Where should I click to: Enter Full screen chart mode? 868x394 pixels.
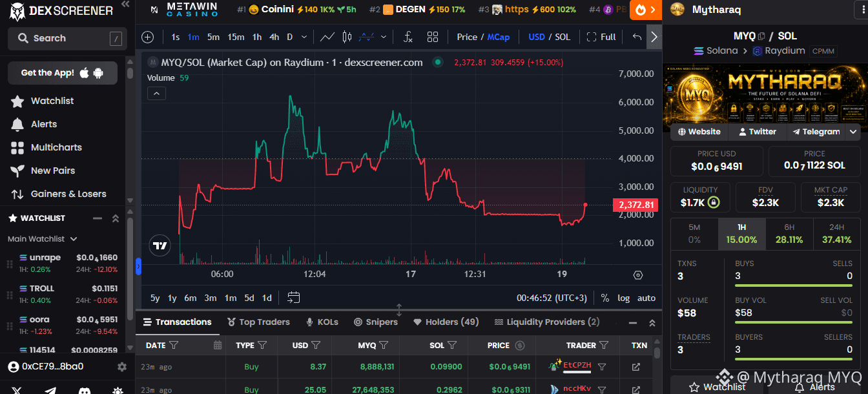pos(601,37)
